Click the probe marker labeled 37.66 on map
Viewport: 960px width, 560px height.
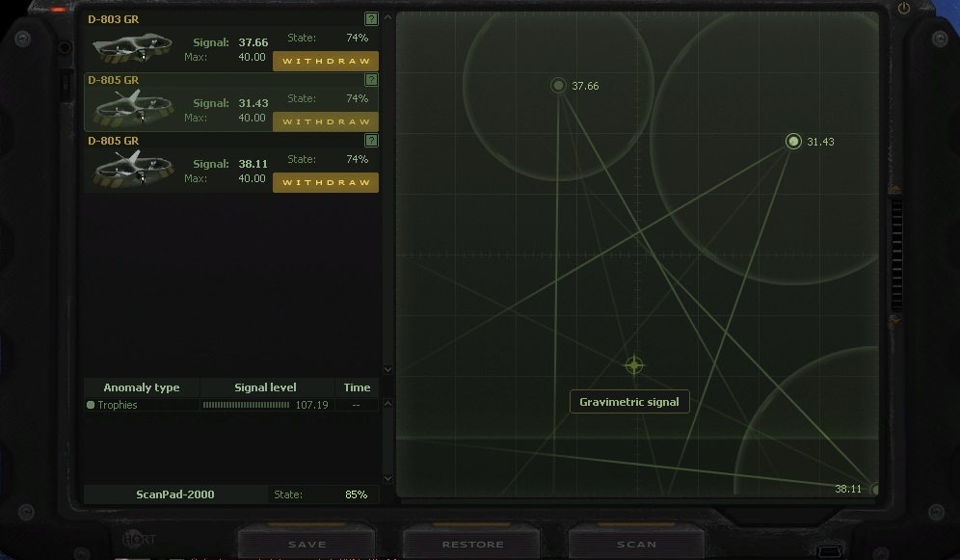click(x=558, y=85)
